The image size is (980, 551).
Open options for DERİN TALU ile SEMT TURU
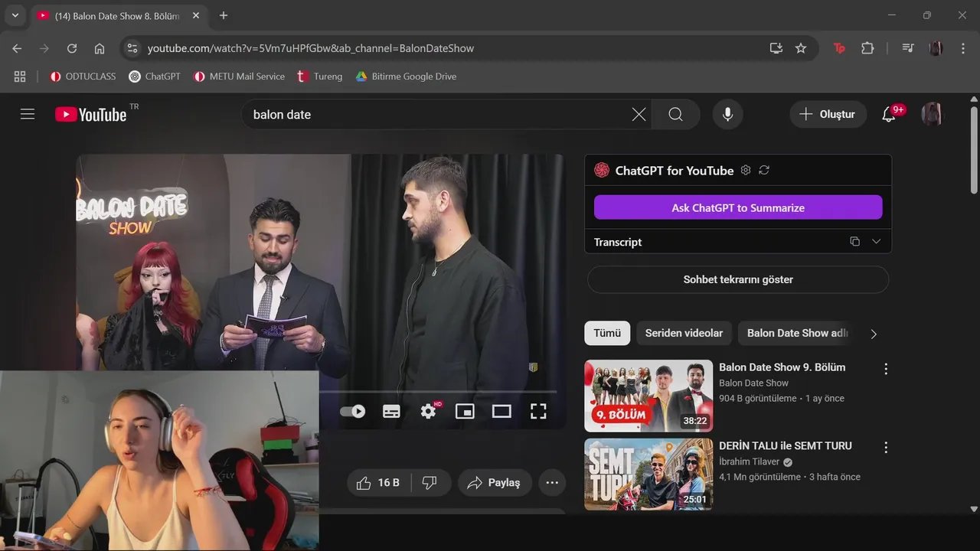click(x=886, y=447)
